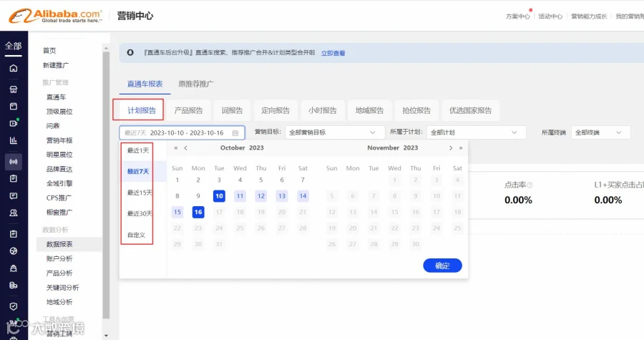The image size is (644, 340).
Task: Open the 全部计划 dropdown
Action: click(477, 132)
